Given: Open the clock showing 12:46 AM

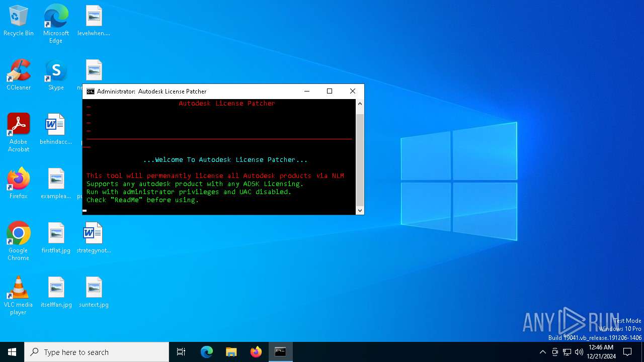Looking at the screenshot, I should tap(601, 352).
